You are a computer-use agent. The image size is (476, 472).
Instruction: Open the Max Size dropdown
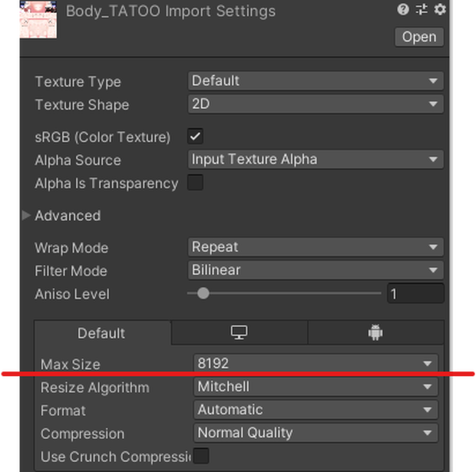tap(316, 363)
